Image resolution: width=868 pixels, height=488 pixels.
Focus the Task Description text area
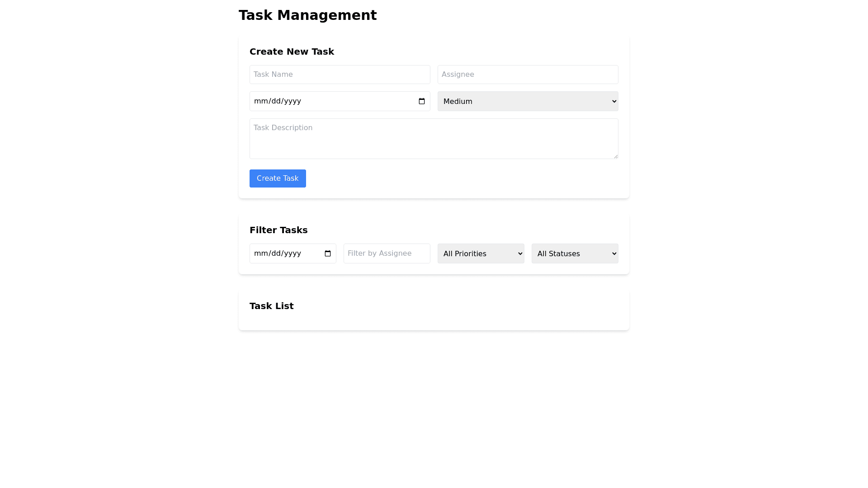point(434,139)
